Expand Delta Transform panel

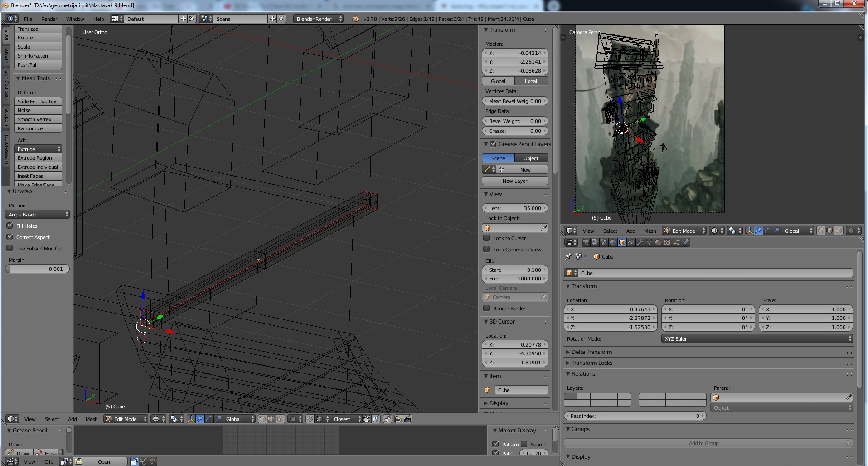pyautogui.click(x=591, y=352)
